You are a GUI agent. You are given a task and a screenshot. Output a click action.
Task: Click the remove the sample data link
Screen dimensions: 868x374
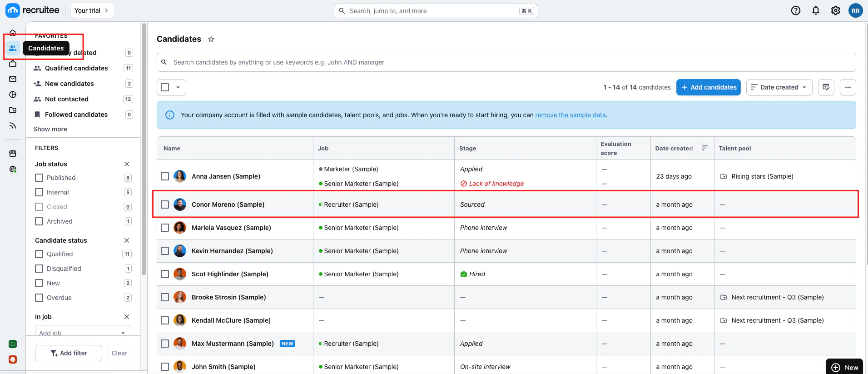point(570,115)
